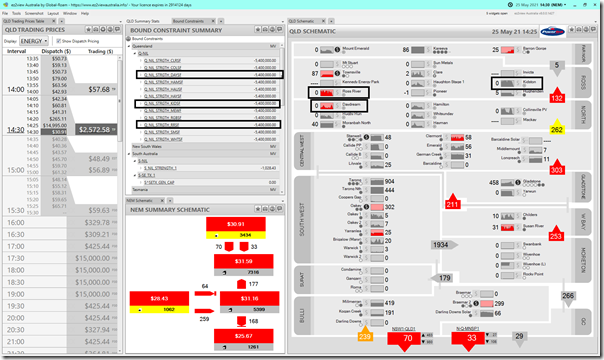Select the $2,572.58 trading price cell

point(96,130)
